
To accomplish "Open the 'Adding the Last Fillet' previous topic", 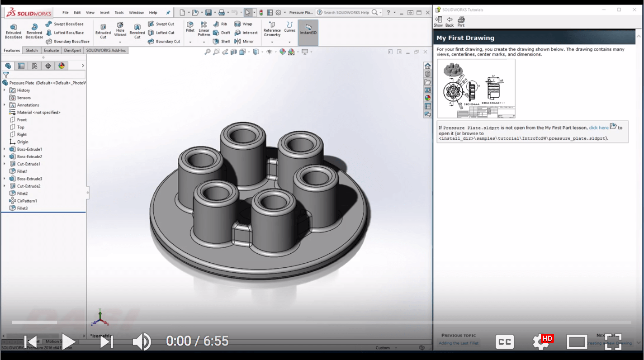I will click(459, 343).
